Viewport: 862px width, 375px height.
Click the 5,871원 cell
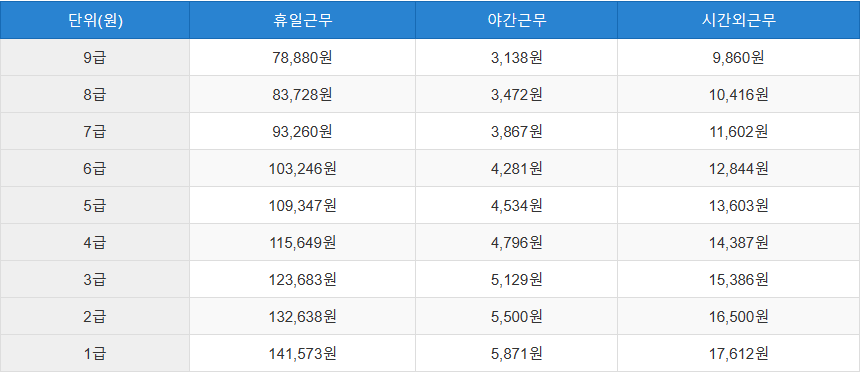coord(516,353)
